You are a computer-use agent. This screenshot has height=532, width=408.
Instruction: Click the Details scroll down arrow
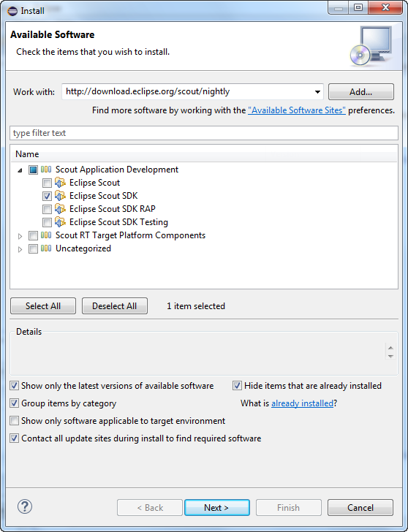coord(390,356)
